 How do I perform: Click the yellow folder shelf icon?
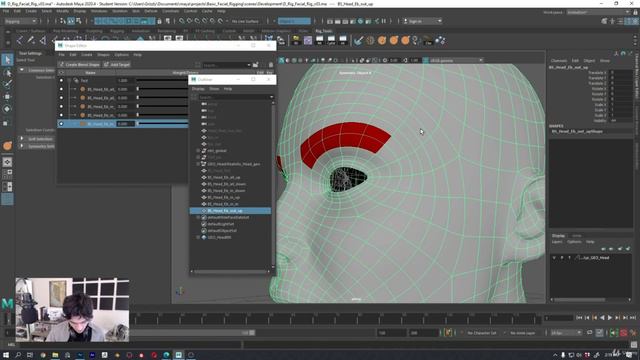(296, 40)
